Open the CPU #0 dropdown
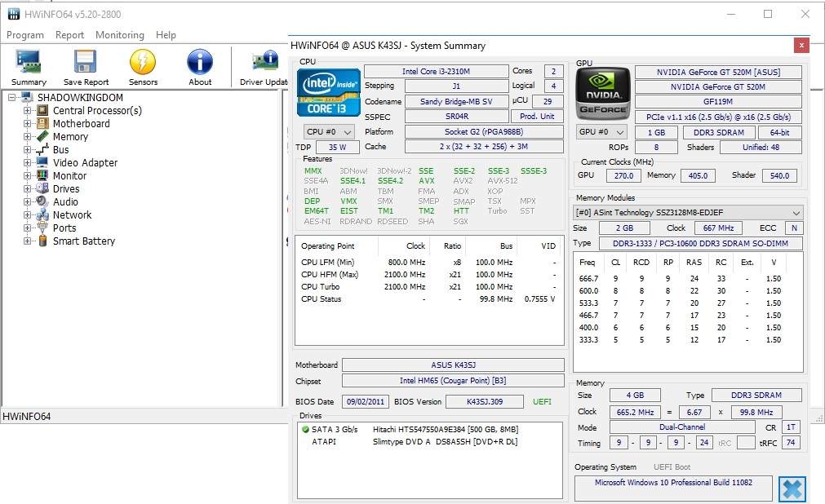Screen dimensions: 825x504 pos(329,132)
